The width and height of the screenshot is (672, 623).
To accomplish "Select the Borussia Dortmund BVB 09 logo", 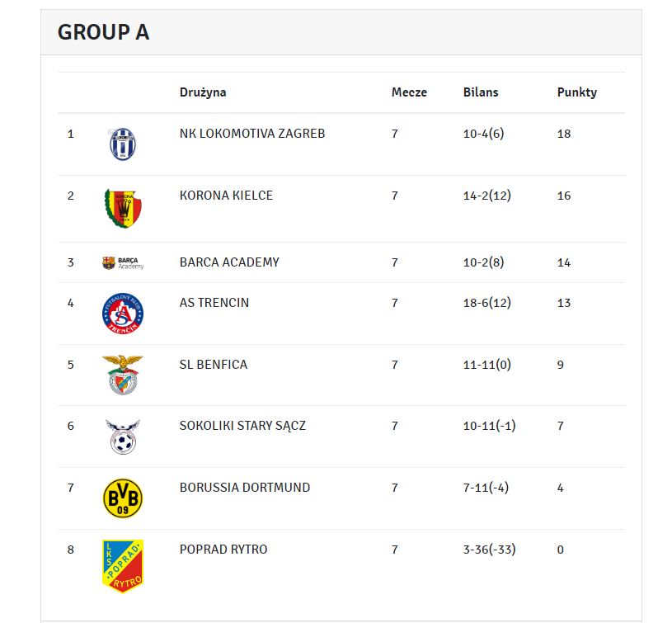I will tap(123, 498).
